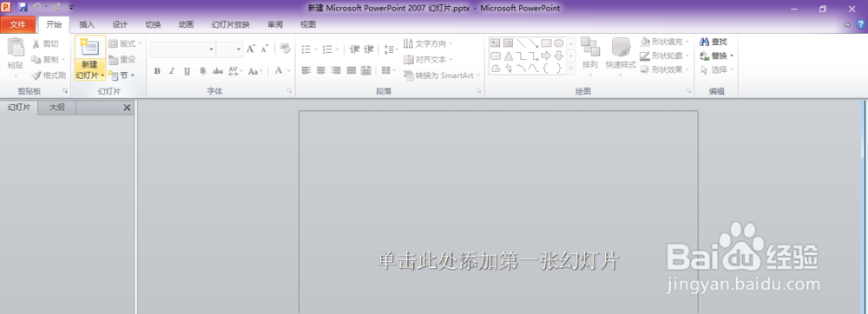Select the left brace shape in the gallery
The width and height of the screenshot is (868, 314).
click(x=546, y=68)
